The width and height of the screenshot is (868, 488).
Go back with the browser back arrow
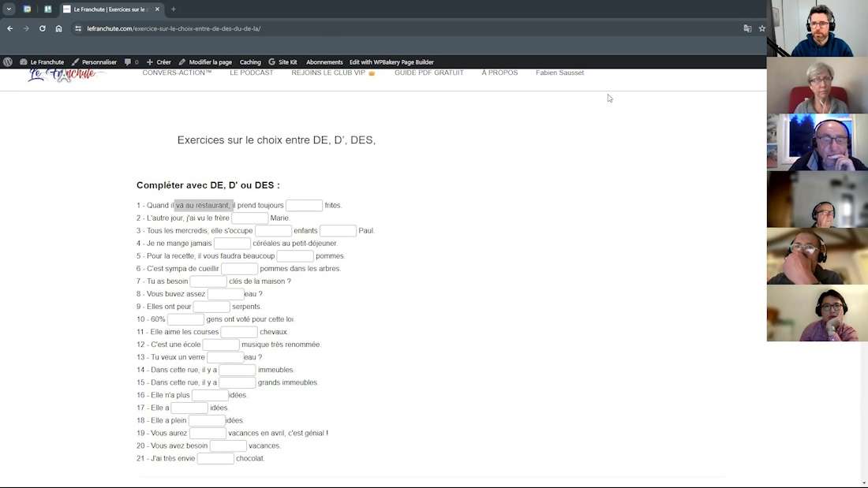10,28
